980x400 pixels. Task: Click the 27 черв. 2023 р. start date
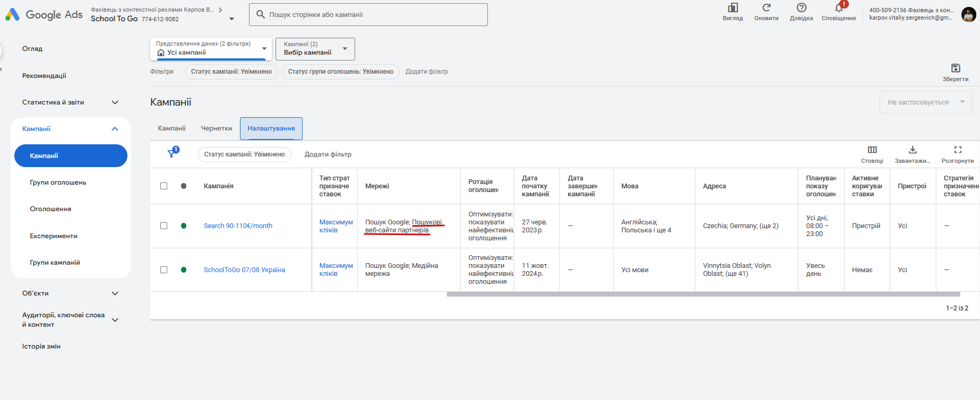[535, 226]
